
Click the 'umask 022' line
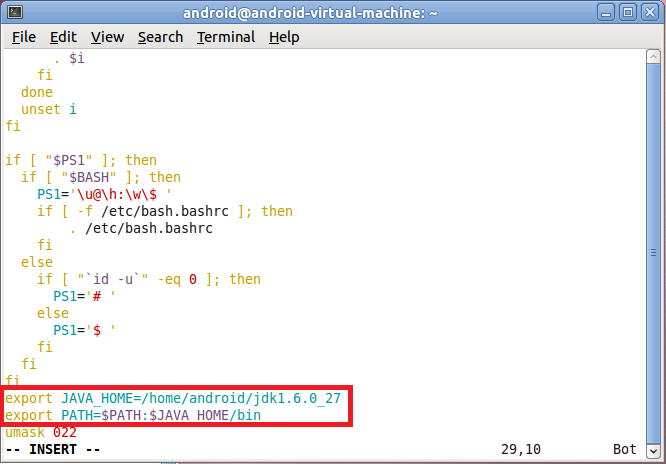[x=41, y=433]
